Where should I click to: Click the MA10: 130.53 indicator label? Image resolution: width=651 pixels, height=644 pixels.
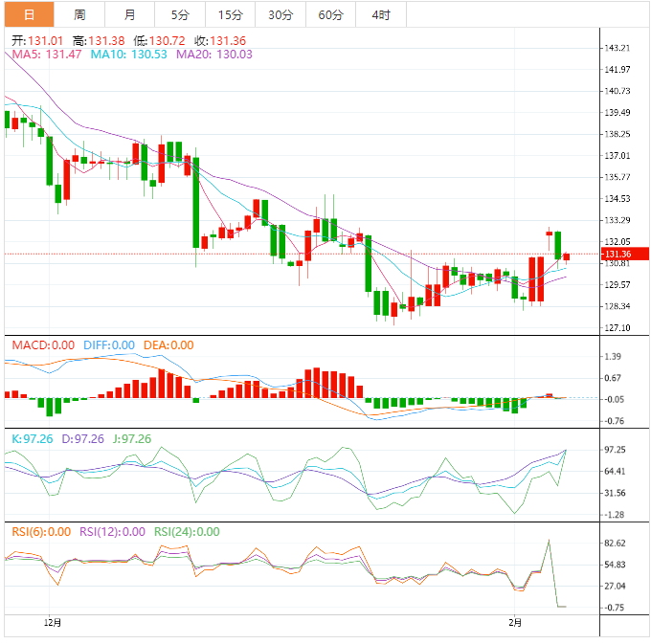(x=128, y=55)
